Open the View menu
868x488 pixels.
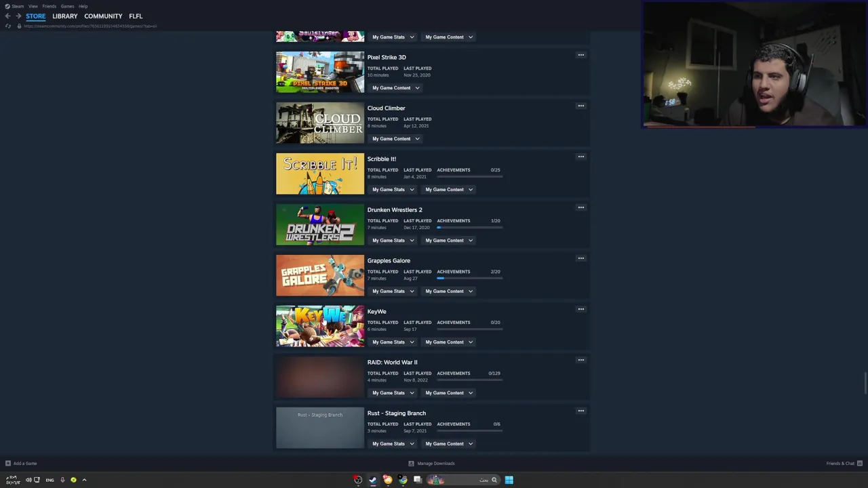(33, 6)
